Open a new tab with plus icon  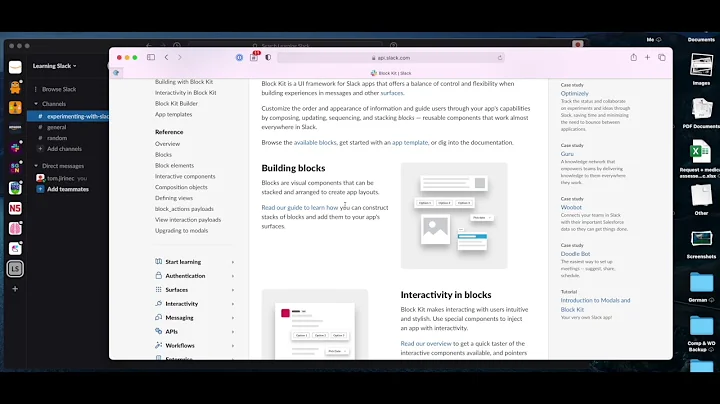coord(647,57)
